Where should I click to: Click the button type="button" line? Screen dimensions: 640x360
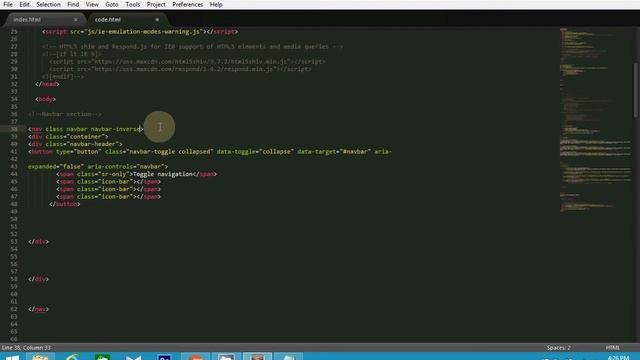[210, 151]
